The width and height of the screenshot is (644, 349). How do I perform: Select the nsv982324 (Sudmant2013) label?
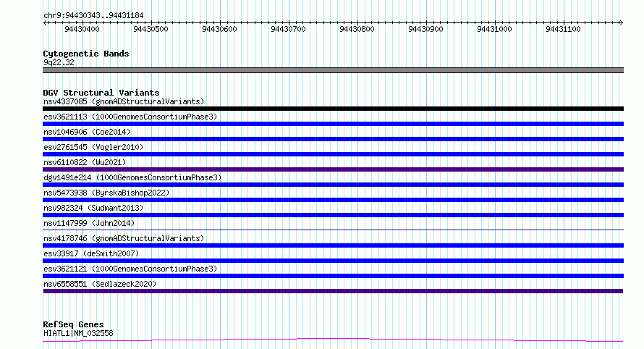(93, 208)
